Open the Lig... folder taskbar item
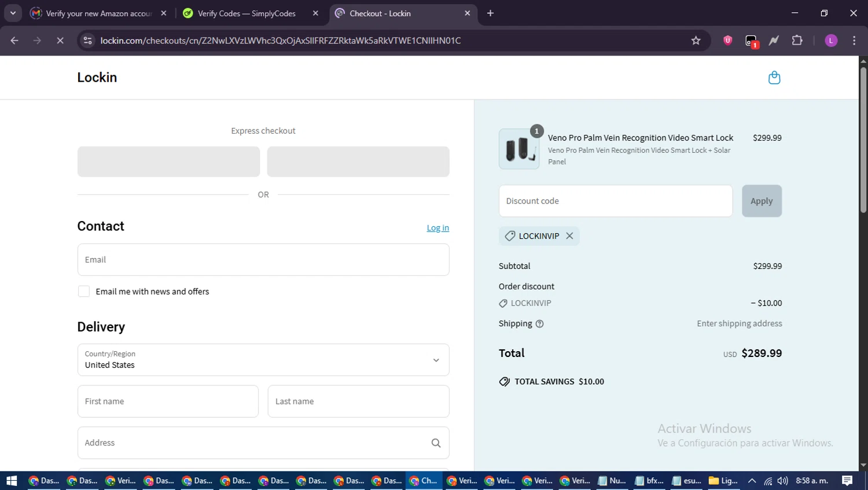 [723, 481]
